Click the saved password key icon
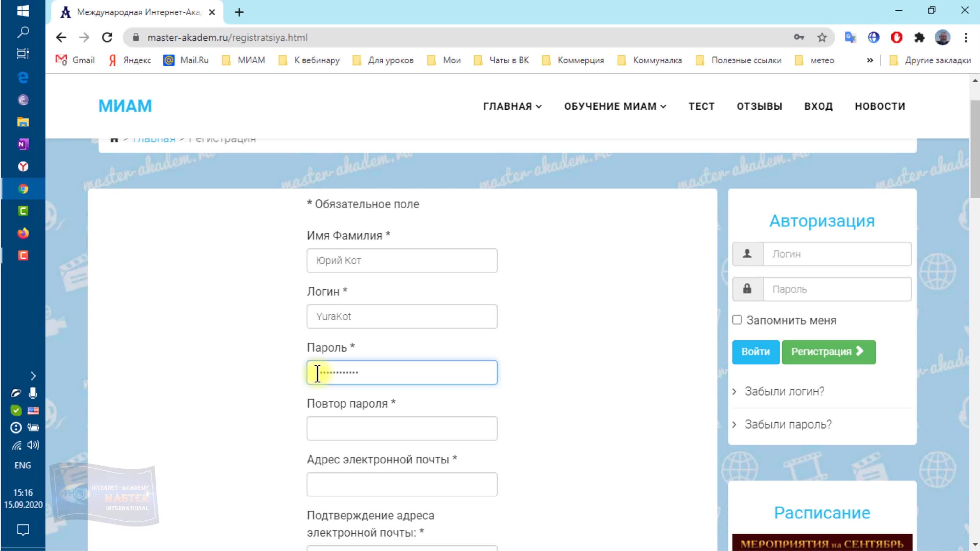The height and width of the screenshot is (551, 980). tap(799, 37)
